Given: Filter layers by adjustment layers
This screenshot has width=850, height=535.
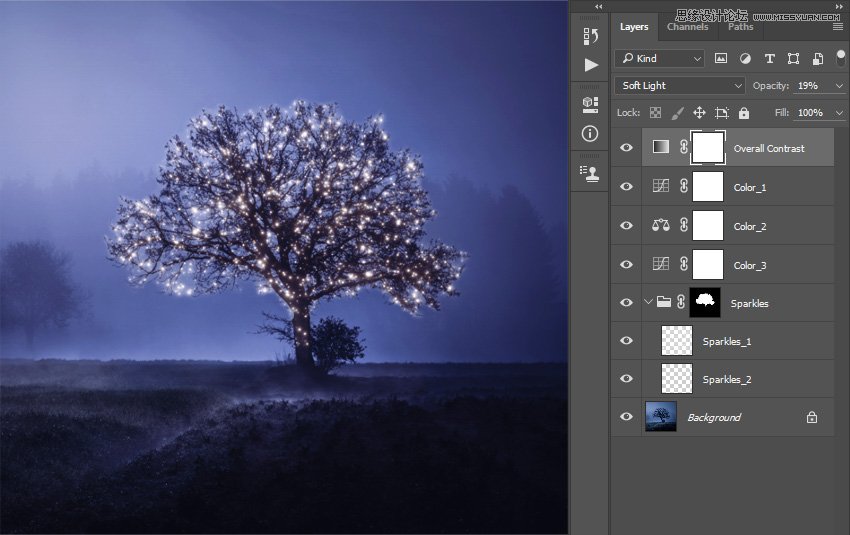Looking at the screenshot, I should [x=746, y=59].
